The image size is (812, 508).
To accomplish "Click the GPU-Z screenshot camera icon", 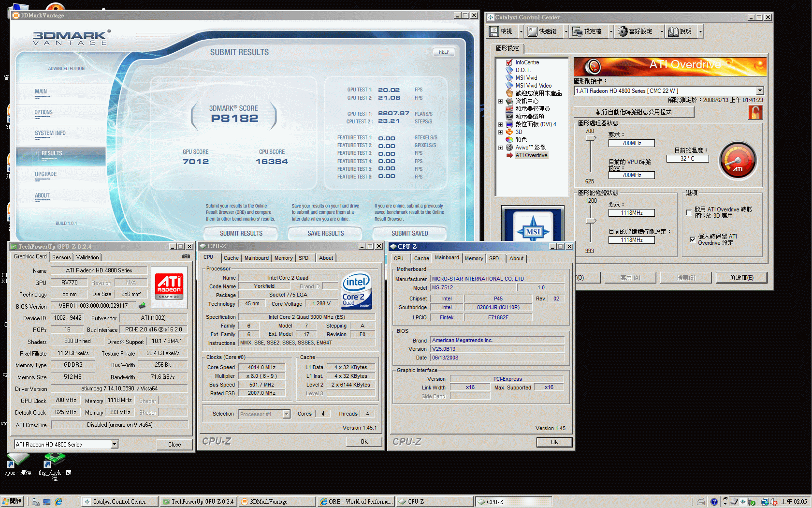I will pyautogui.click(x=186, y=256).
